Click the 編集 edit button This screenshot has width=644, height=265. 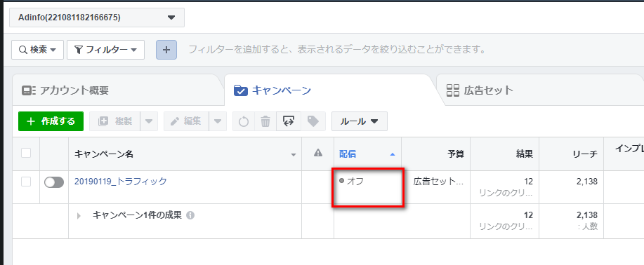(186, 121)
